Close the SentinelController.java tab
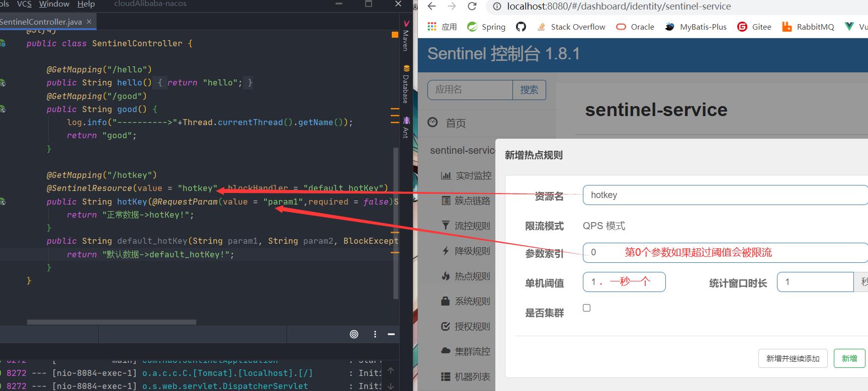Viewport: 868px width, 391px height. (89, 22)
